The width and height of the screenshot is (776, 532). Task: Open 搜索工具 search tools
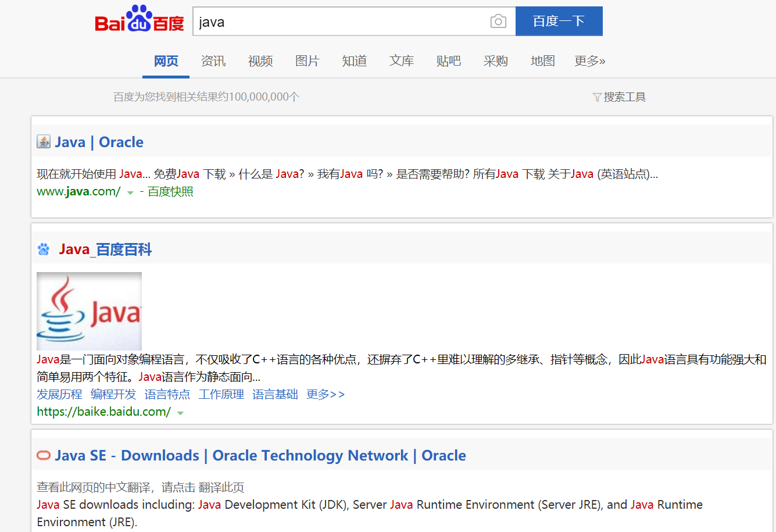pyautogui.click(x=625, y=97)
